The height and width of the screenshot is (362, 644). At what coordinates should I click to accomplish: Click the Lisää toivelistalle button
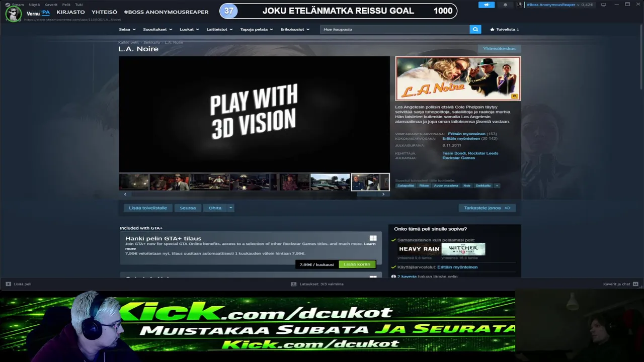click(148, 208)
